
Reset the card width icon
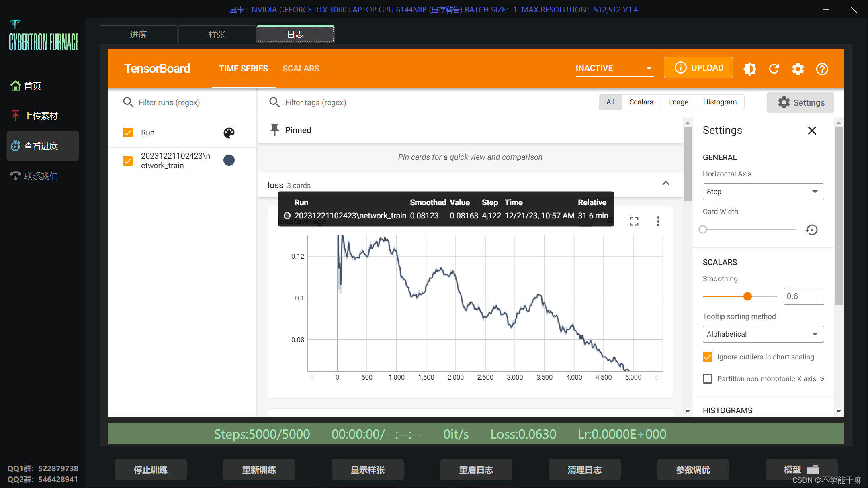pos(812,229)
